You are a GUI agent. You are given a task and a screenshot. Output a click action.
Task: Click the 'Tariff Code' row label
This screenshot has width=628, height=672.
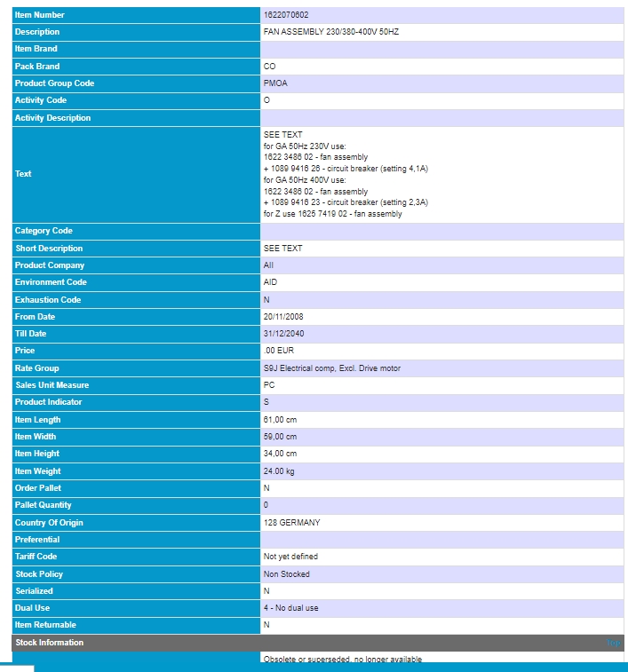tap(36, 557)
